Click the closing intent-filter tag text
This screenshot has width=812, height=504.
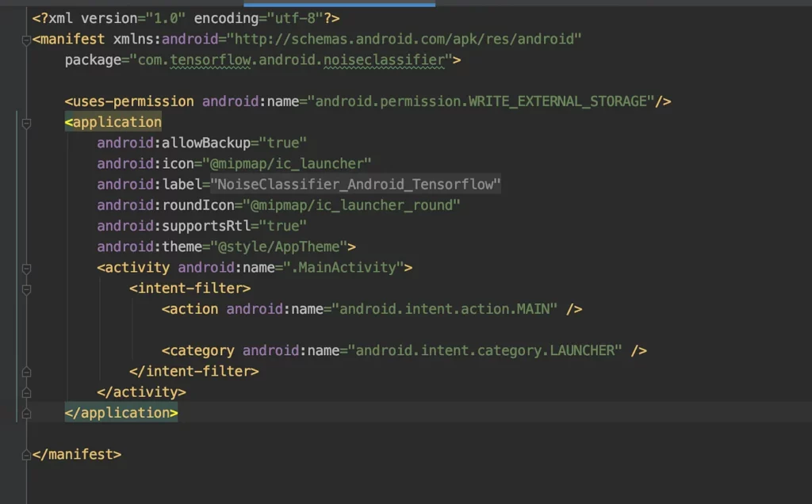193,371
